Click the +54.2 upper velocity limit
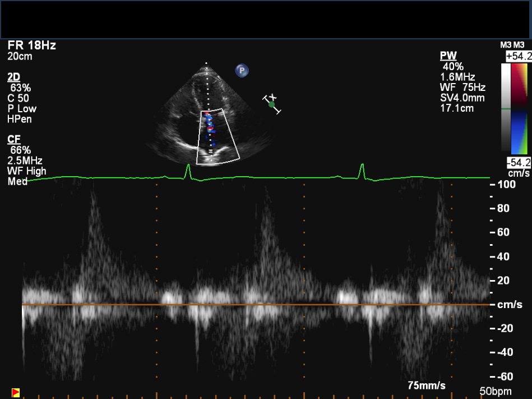 click(517, 56)
